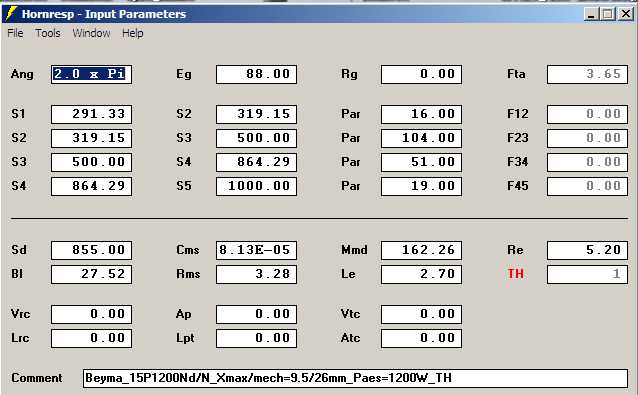638x395 pixels.
Task: Click the F45 field
Action: [x=587, y=186]
